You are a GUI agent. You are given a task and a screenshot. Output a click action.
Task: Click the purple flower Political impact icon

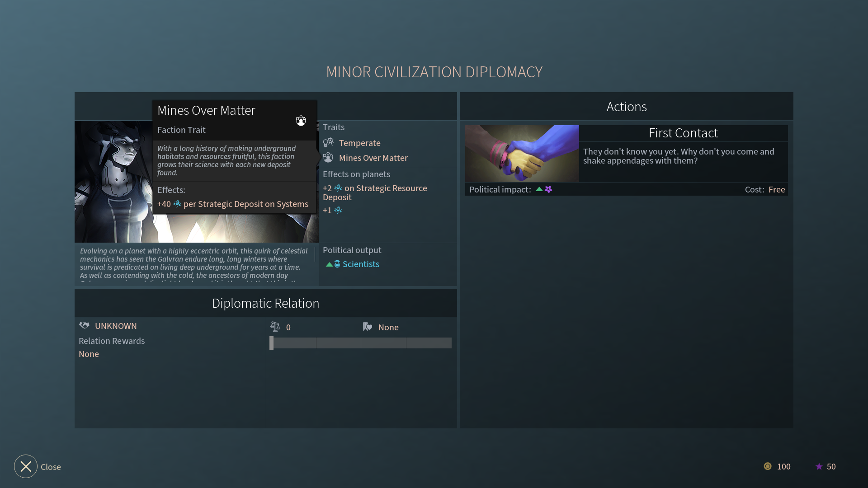click(548, 189)
